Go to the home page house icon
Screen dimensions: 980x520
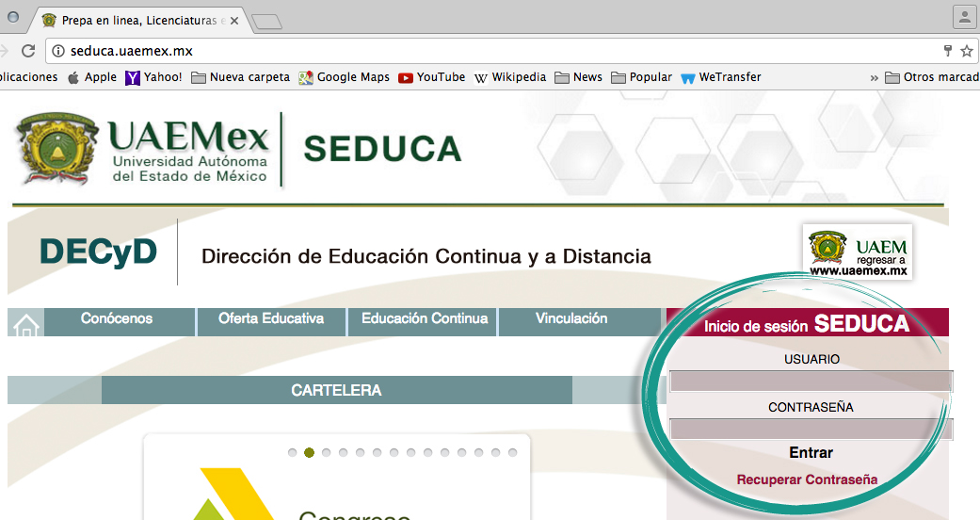coord(25,323)
